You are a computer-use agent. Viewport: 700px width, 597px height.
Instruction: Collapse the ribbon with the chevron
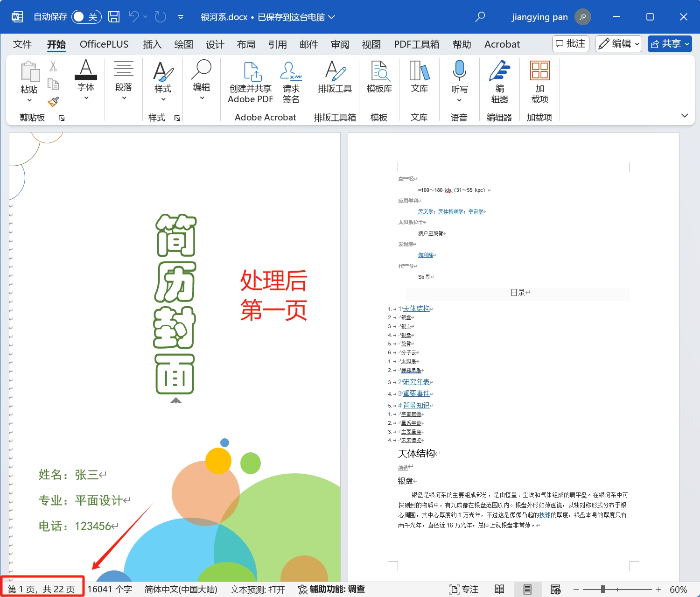click(685, 115)
